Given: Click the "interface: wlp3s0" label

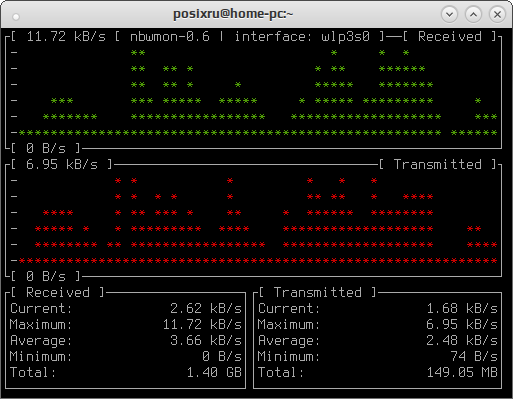Looking at the screenshot, I should 302,37.
